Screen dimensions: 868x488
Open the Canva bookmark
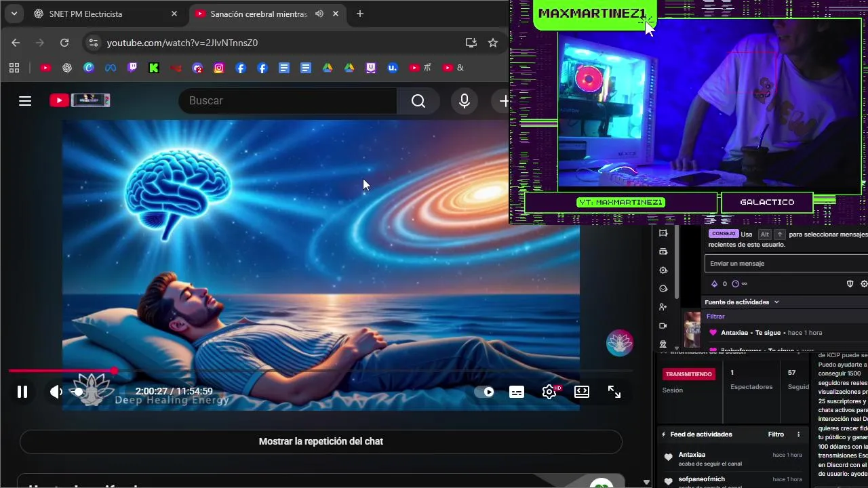tap(89, 68)
